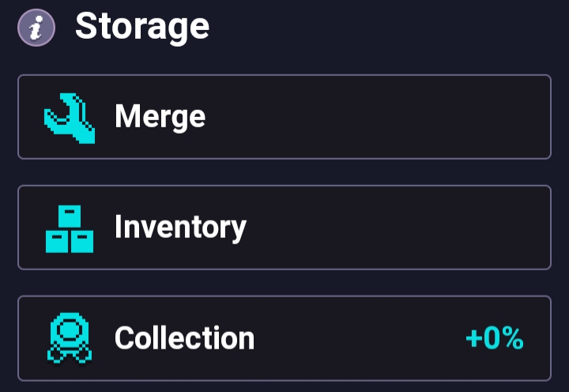
Task: Open the Collection menu entry
Action: tap(284, 338)
